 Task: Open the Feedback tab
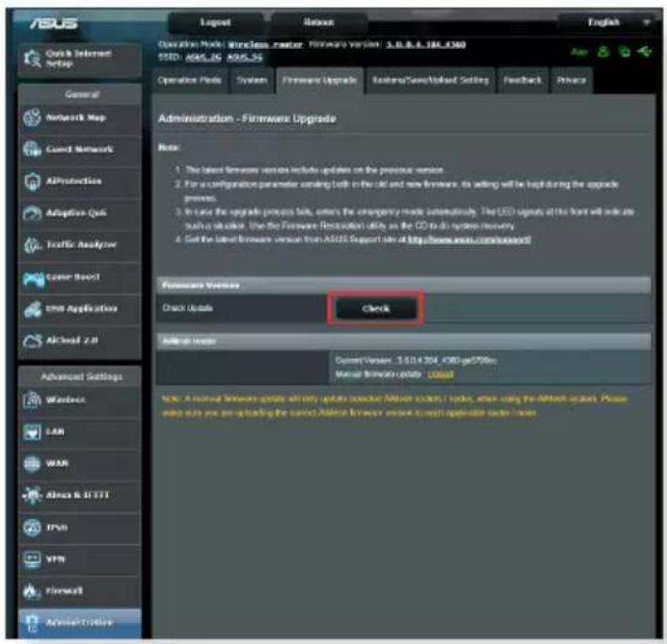coord(522,80)
